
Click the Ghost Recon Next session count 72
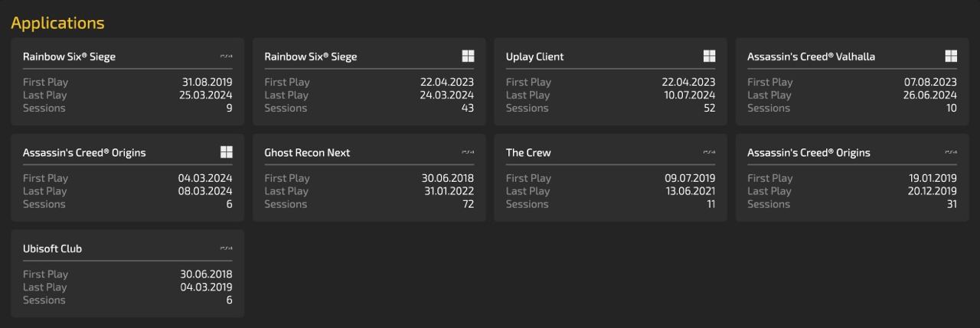point(467,204)
